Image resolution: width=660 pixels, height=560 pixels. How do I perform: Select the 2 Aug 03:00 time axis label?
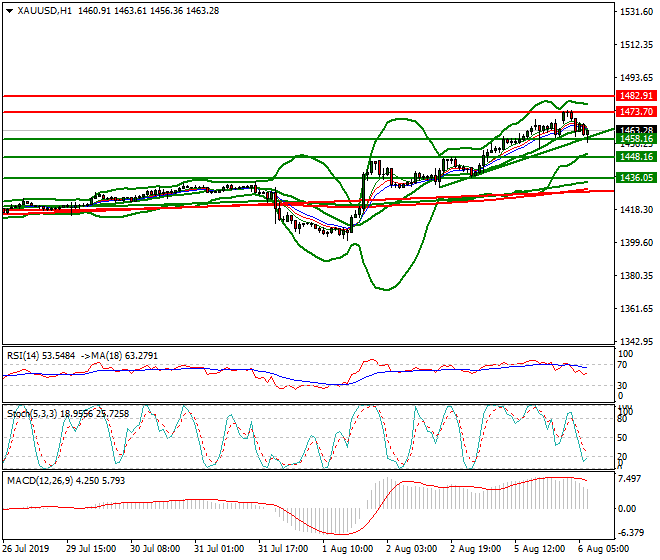(x=412, y=549)
